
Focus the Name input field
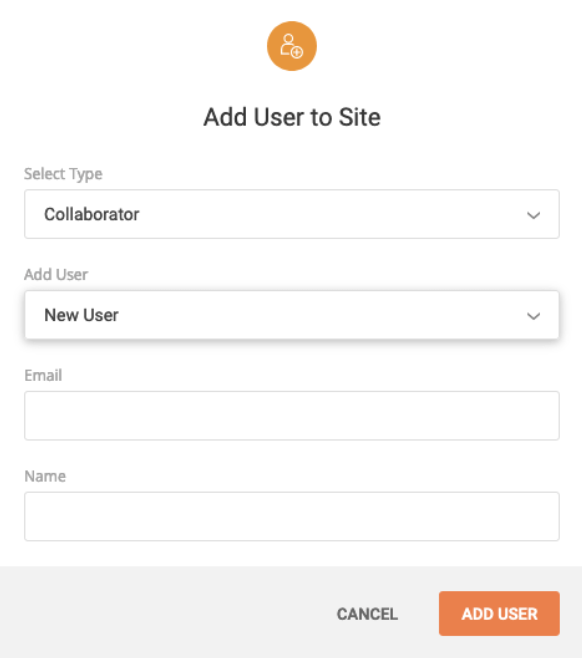pos(292,516)
